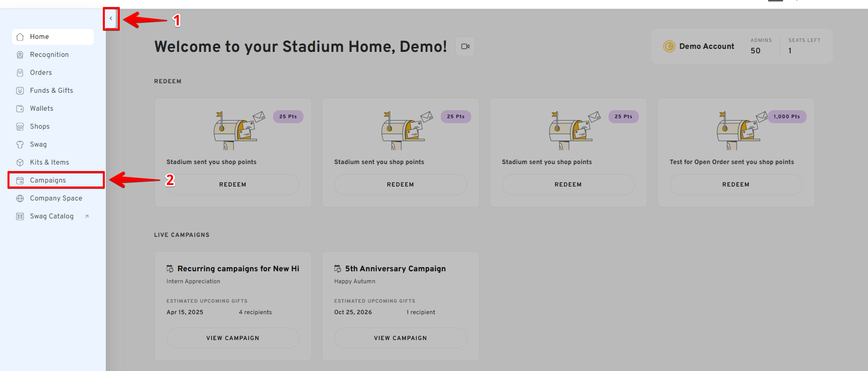Click the 5th Anniversary Campaign calendar icon
Screen dimensions: 868x371
point(338,269)
